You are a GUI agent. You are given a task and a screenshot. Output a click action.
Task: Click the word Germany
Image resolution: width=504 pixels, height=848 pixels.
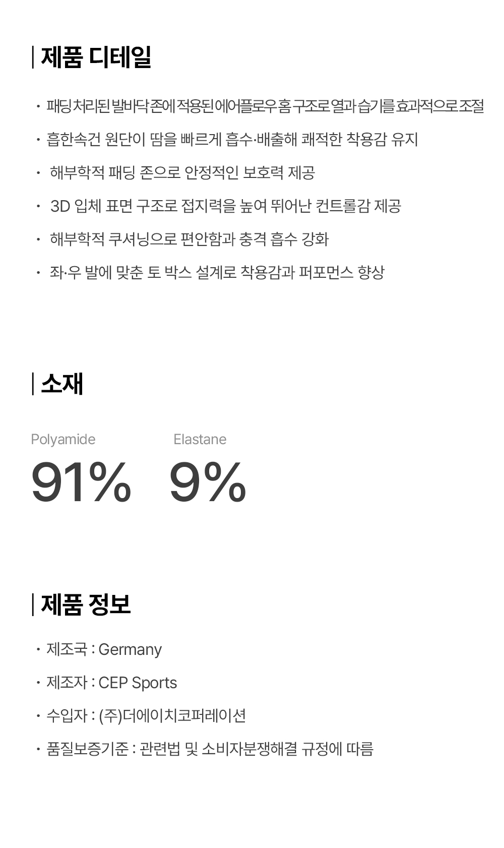click(x=130, y=650)
